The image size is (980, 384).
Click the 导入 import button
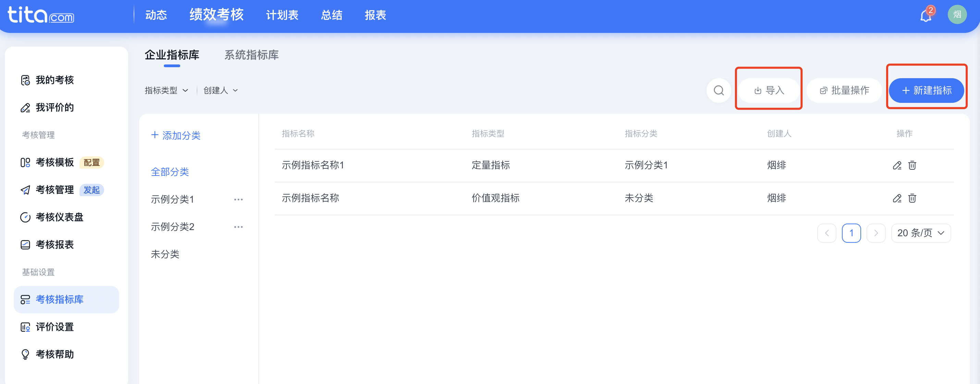(769, 91)
